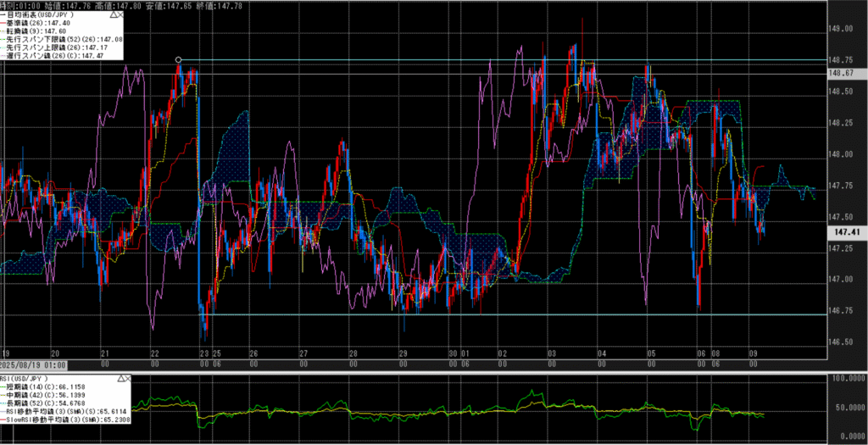
Task: Collapse the RSI legend with triangle icon
Action: click(x=116, y=377)
